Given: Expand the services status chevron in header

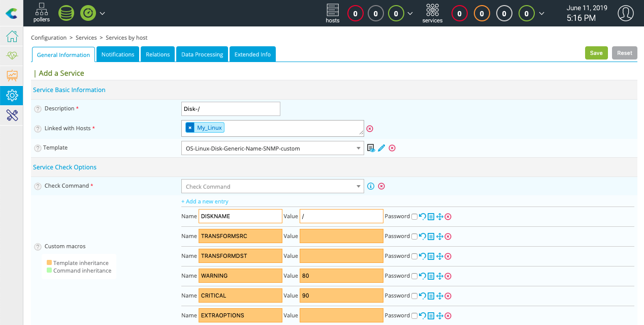Looking at the screenshot, I should 542,13.
